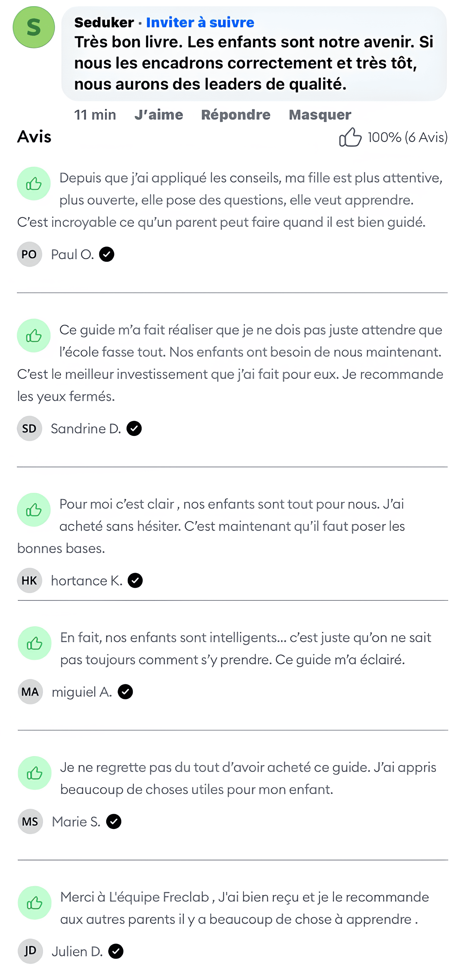Image resolution: width=465 pixels, height=980 pixels.
Task: Click green thumbs-up on Sandrine D.'s review
Action: (x=34, y=336)
